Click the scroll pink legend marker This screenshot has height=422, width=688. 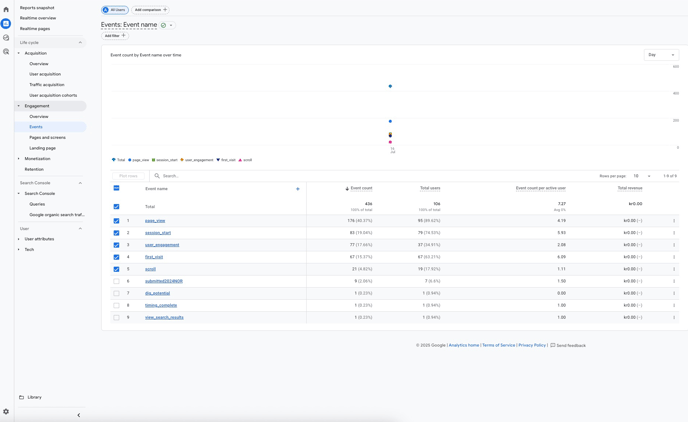pyautogui.click(x=240, y=160)
